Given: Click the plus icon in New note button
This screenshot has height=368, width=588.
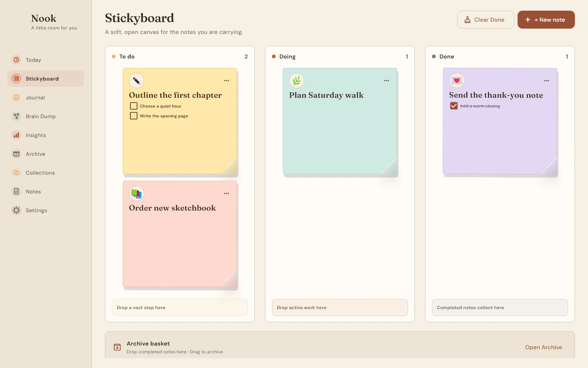Looking at the screenshot, I should click(x=528, y=20).
